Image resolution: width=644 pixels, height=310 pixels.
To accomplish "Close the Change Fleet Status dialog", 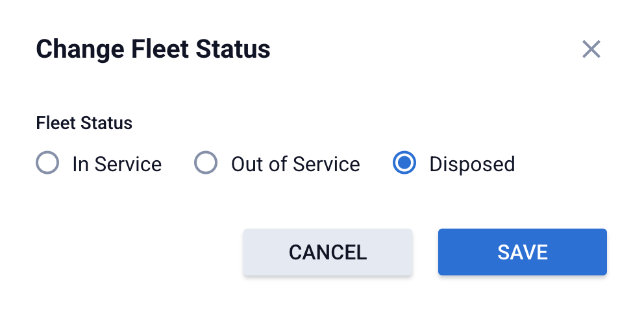I will tap(591, 49).
